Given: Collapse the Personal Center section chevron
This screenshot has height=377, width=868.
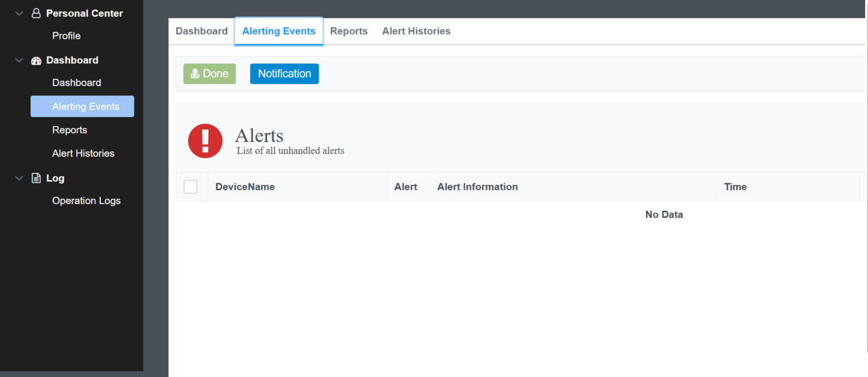Looking at the screenshot, I should pyautogui.click(x=19, y=13).
